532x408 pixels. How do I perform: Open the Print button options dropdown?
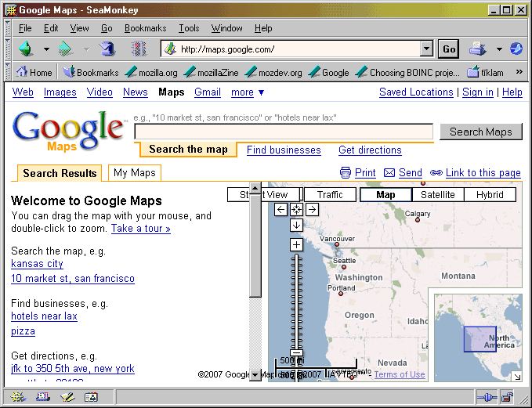click(499, 49)
